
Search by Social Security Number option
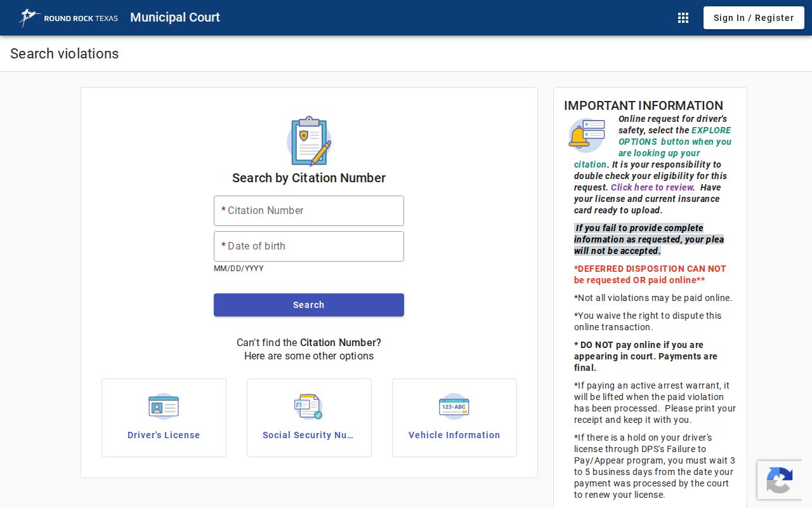click(309, 418)
